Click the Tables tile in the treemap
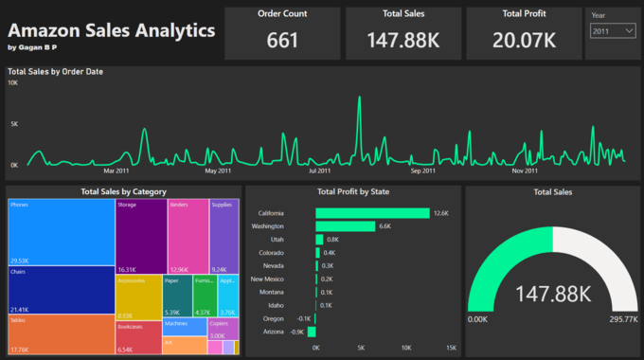 [62, 334]
